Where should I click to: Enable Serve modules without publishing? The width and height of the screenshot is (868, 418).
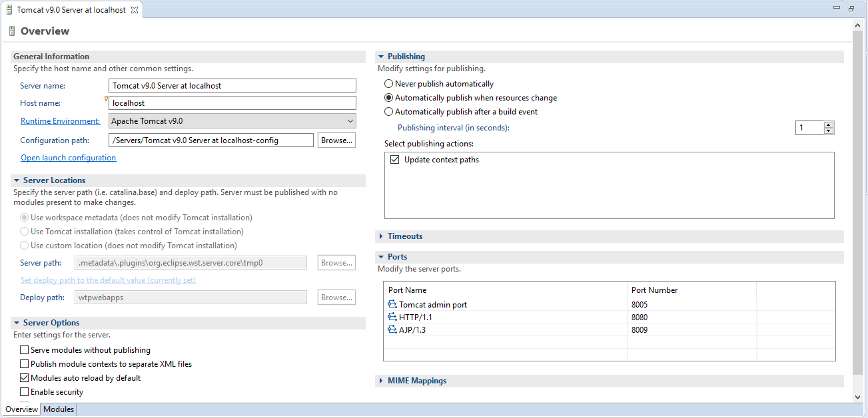pos(25,350)
